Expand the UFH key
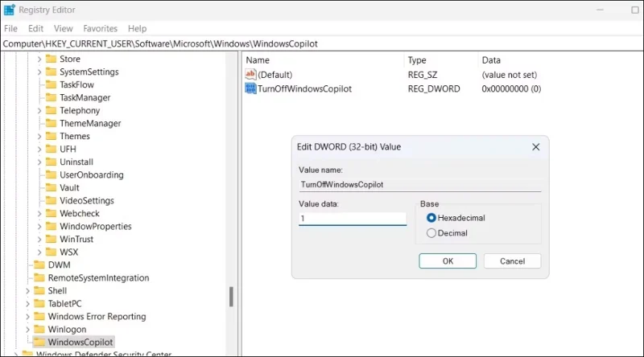The width and height of the screenshot is (644, 357). coord(39,149)
